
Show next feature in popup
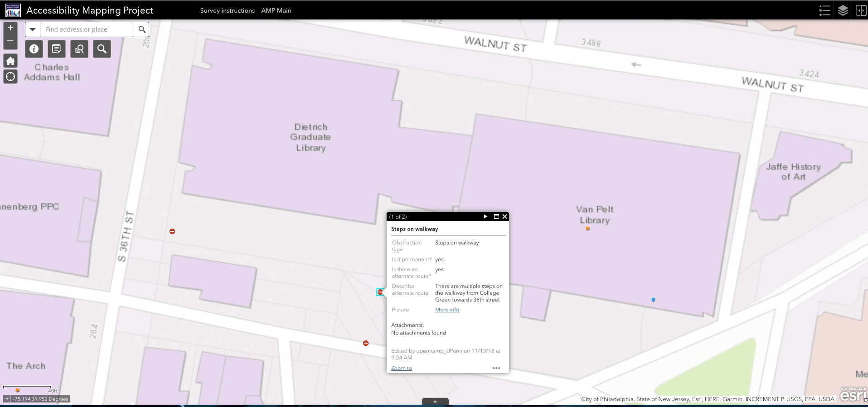(485, 216)
